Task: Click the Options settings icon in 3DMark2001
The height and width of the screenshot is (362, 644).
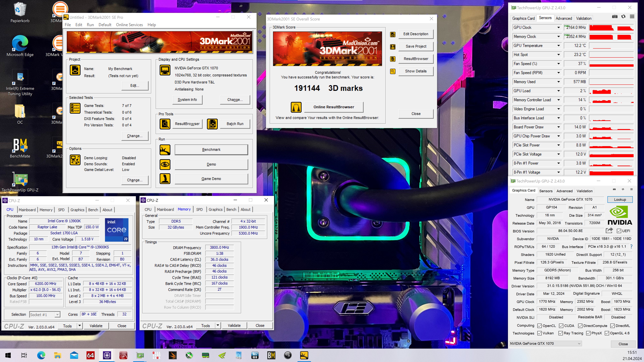Action: pos(75,160)
